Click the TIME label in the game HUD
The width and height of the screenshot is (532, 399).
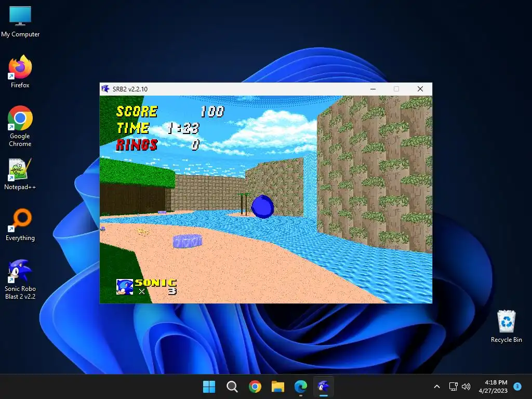pos(132,128)
